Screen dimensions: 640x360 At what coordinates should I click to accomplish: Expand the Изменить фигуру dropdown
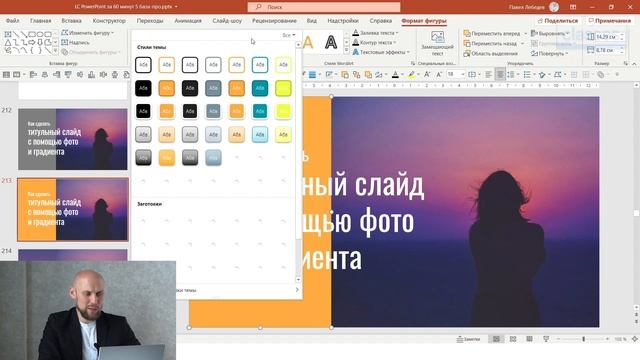88,33
